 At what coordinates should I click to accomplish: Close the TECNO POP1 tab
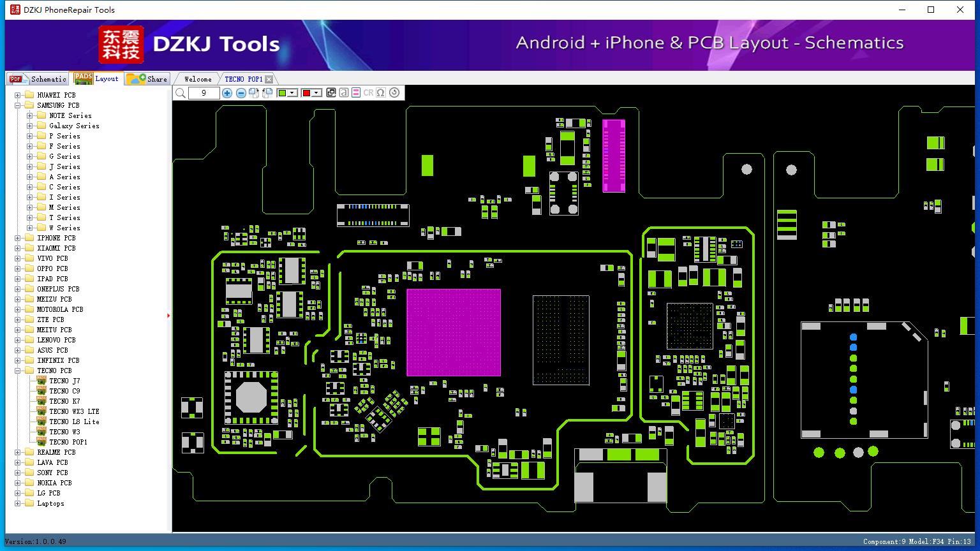point(269,79)
